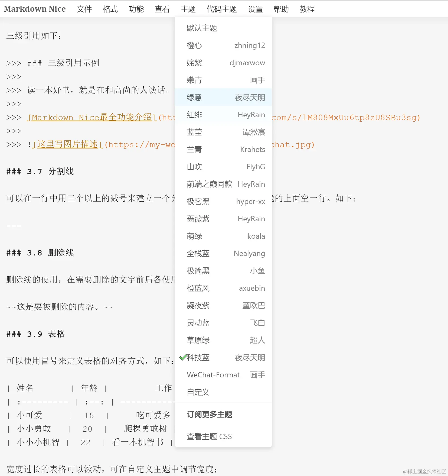Click the Markdown Nice最全功能介绍 link text

click(92, 117)
